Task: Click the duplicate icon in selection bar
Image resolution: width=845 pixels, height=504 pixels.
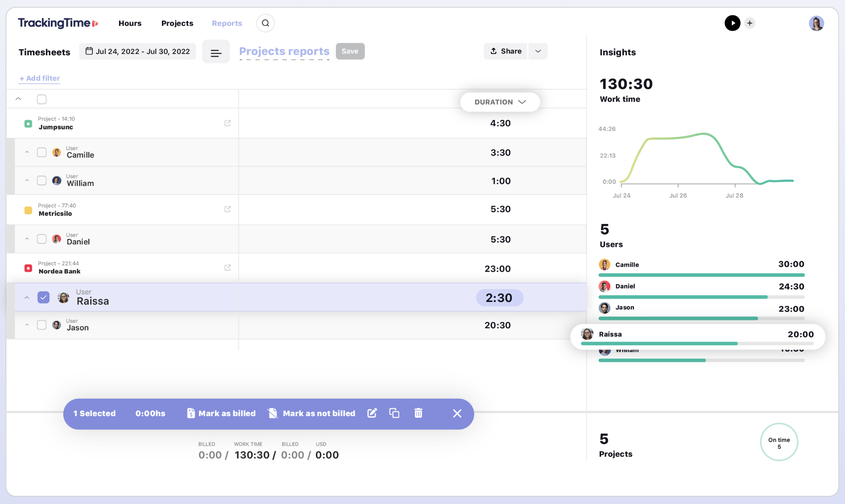Action: click(394, 413)
